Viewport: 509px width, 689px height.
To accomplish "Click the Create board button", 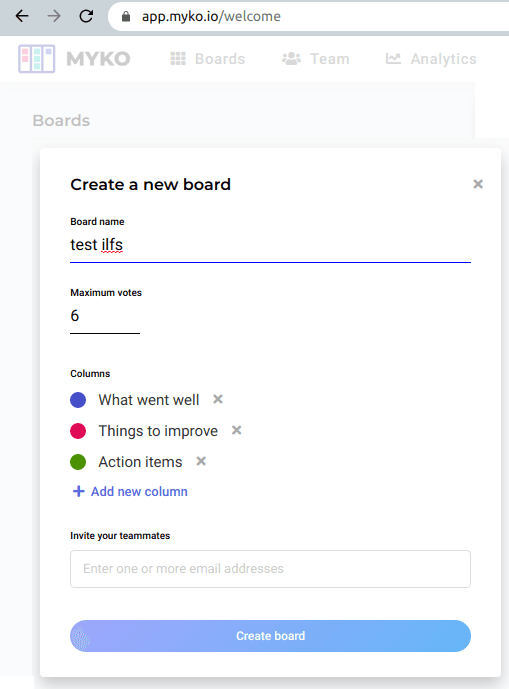I will pyautogui.click(x=270, y=636).
